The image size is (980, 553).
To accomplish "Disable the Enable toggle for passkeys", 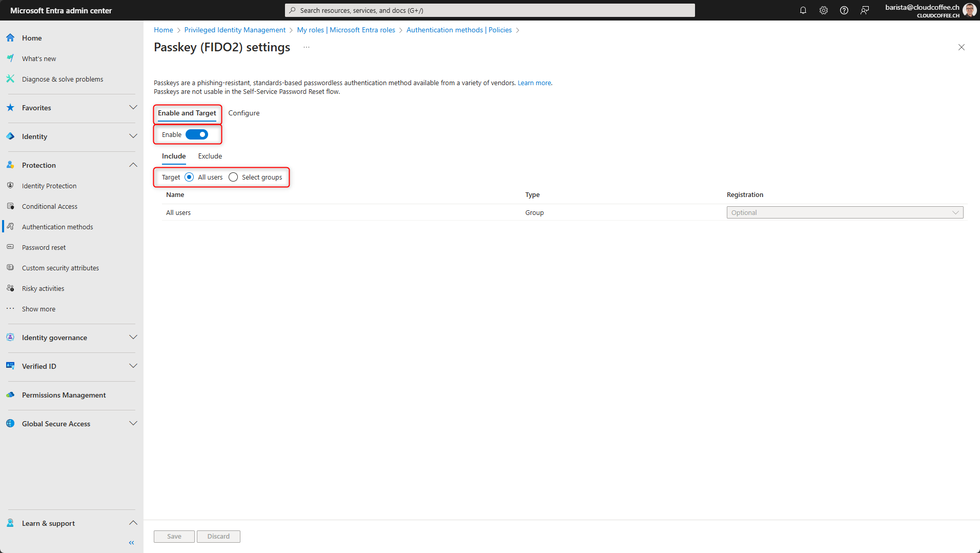I will [x=197, y=134].
